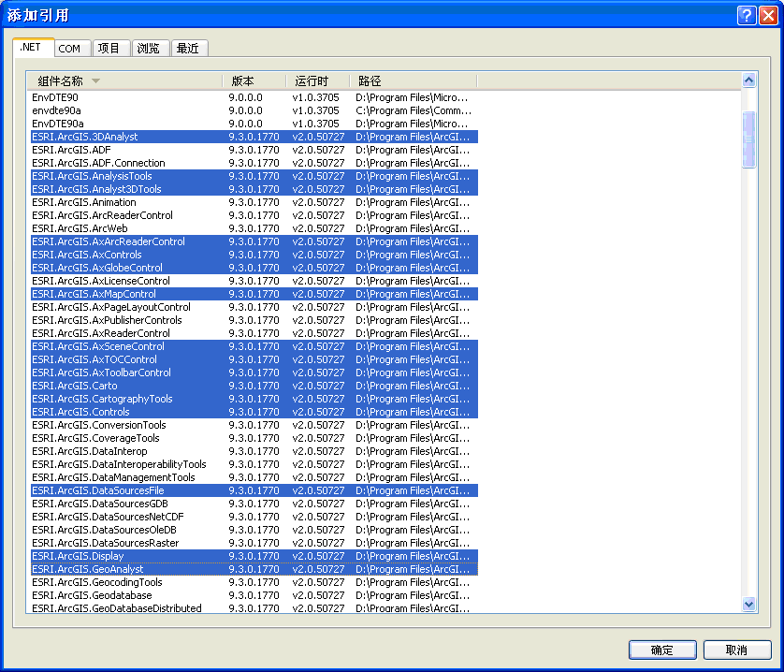Click the scroll down arrow
784x672 pixels.
(748, 604)
